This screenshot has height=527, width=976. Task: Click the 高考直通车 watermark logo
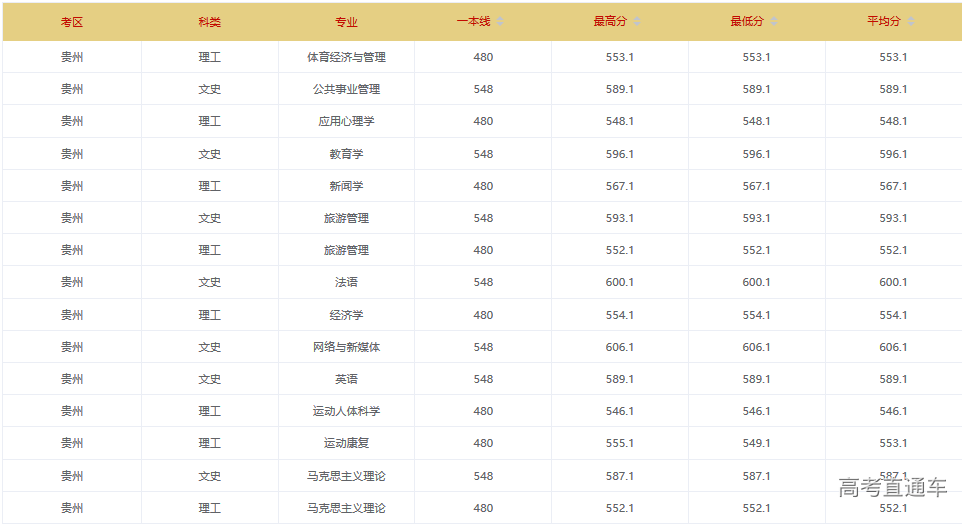click(x=892, y=488)
